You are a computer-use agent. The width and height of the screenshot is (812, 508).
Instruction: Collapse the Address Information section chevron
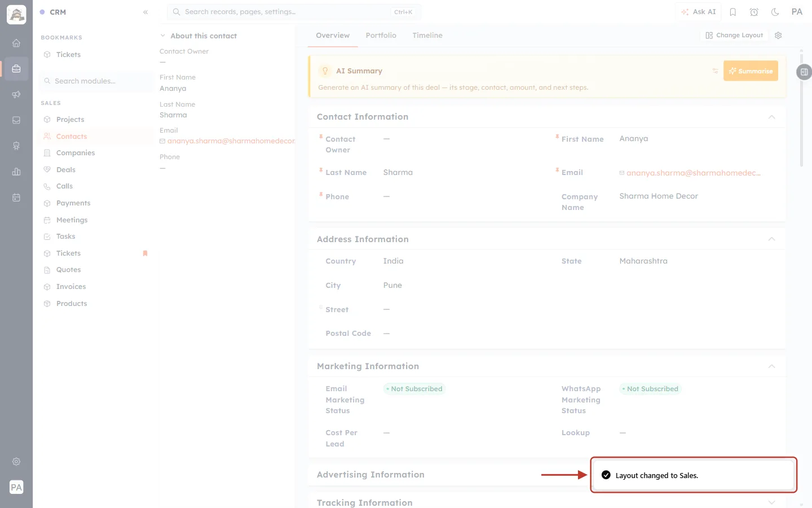(x=771, y=239)
